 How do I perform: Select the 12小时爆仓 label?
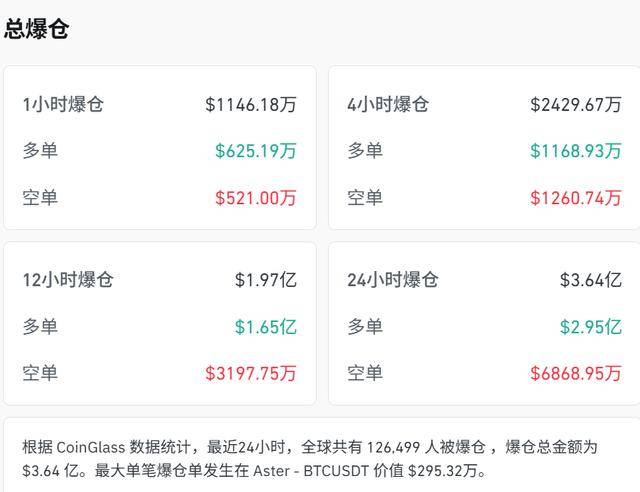(68, 280)
